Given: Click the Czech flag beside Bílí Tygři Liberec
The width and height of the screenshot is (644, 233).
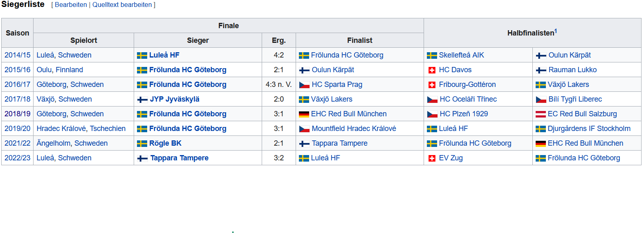Looking at the screenshot, I should pyautogui.click(x=541, y=100).
